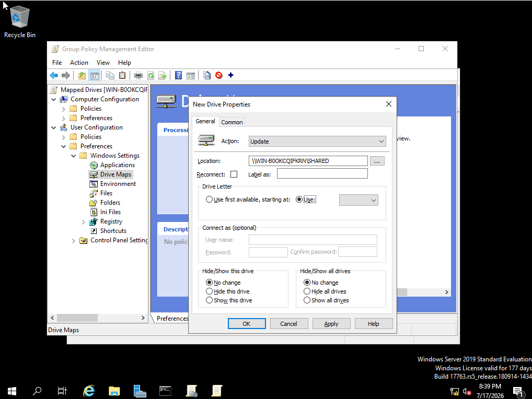Select 'Hide this drive' radio button
The height and width of the screenshot is (399, 532).
210,291
